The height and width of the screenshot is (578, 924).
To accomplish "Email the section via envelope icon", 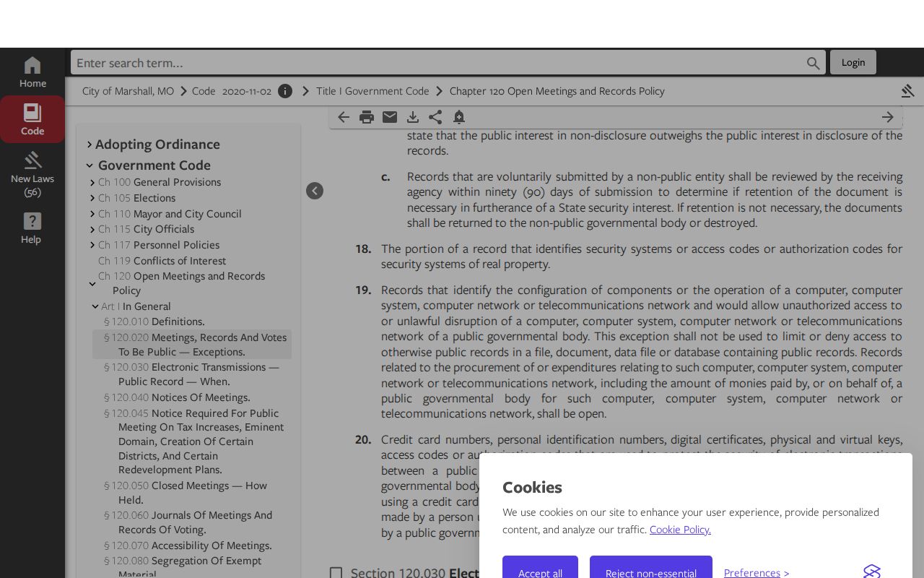I will tap(390, 117).
